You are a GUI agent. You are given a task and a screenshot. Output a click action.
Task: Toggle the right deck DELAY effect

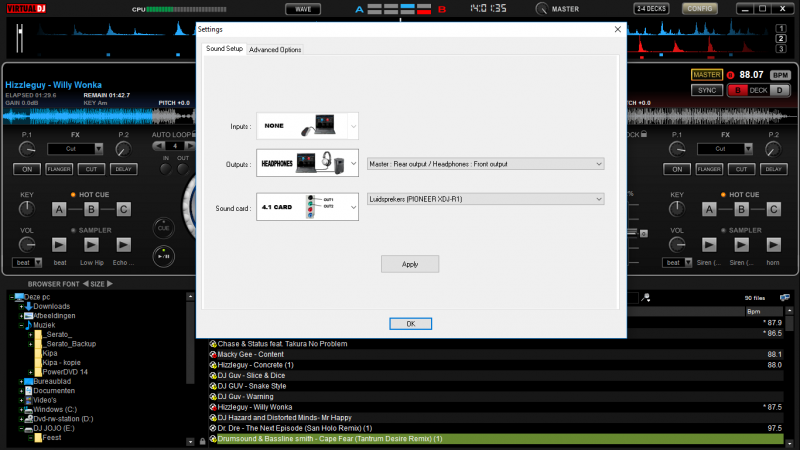click(773, 169)
